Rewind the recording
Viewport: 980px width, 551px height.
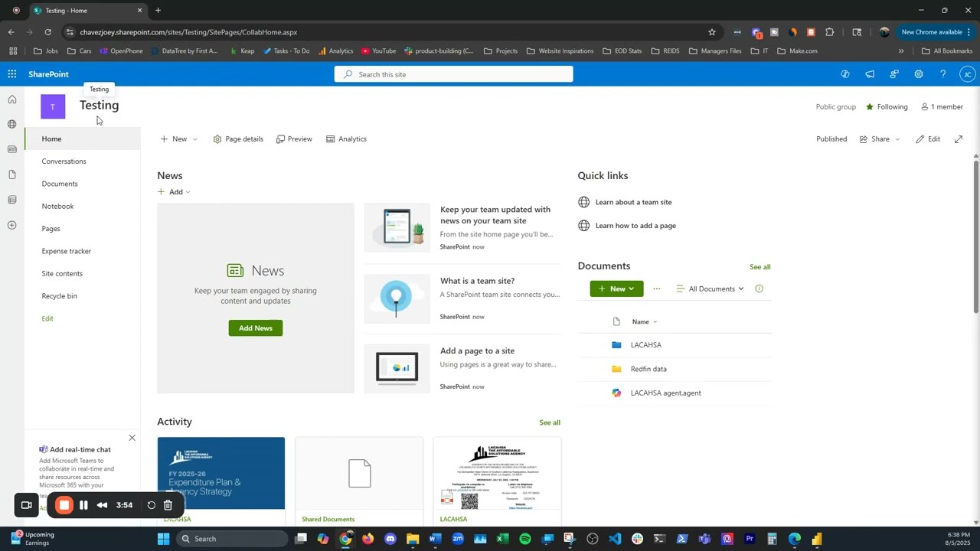coord(102,505)
